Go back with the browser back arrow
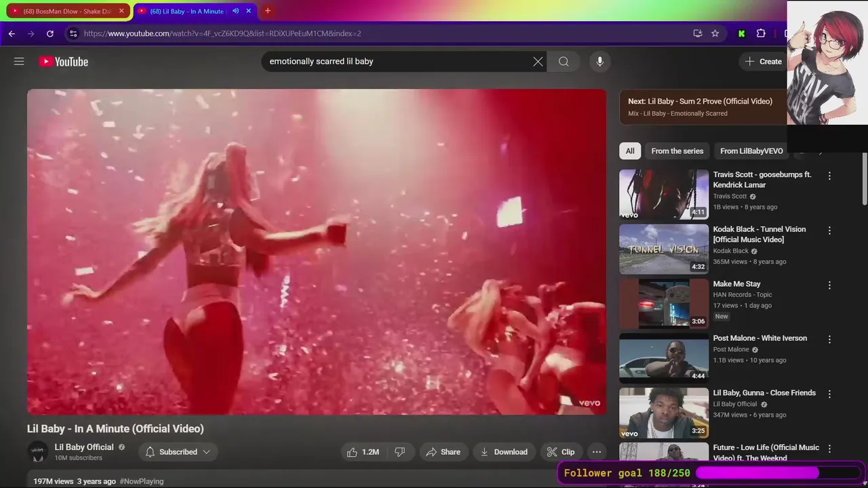This screenshot has height=488, width=868. (x=12, y=33)
